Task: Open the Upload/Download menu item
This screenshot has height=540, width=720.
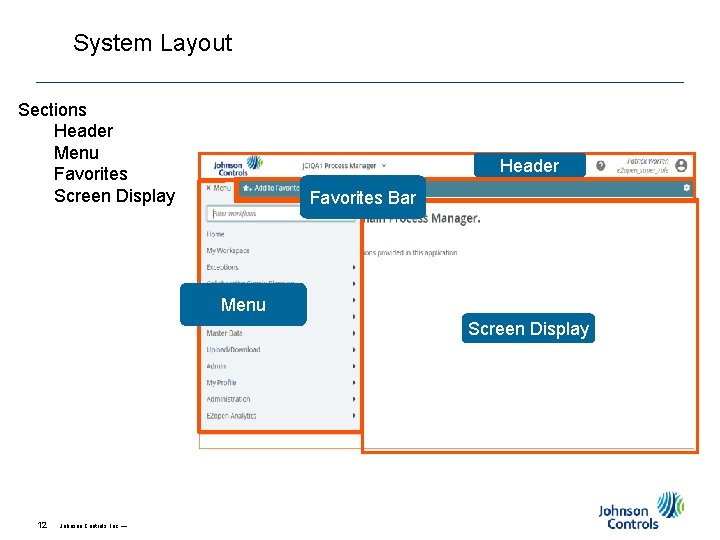Action: [x=233, y=349]
